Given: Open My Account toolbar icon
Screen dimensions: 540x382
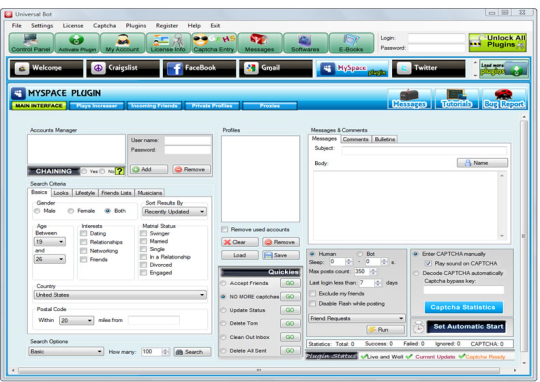Looking at the screenshot, I should click(122, 43).
